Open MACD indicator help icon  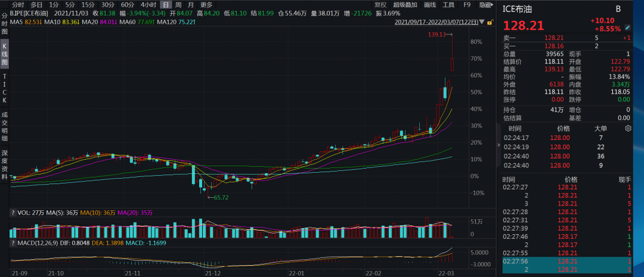[x=13, y=244]
